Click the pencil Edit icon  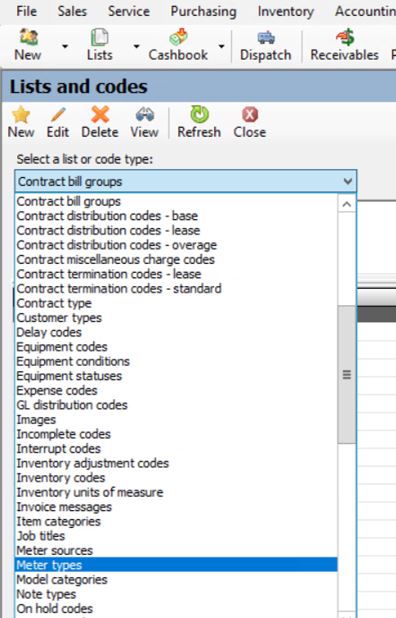[58, 115]
